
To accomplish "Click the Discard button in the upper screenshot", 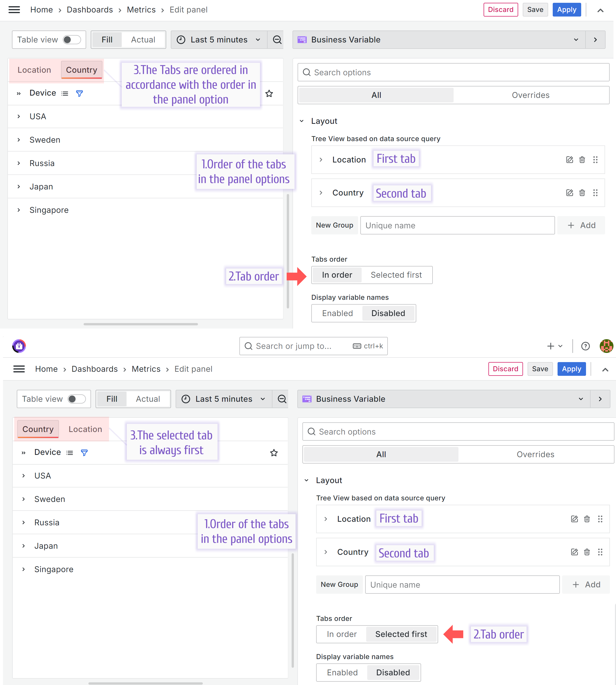I will [500, 10].
